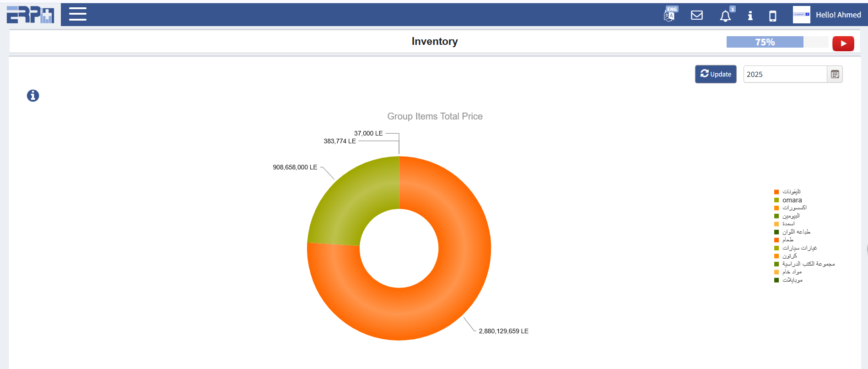Open the Hello! Ahmed user menu

click(x=838, y=15)
